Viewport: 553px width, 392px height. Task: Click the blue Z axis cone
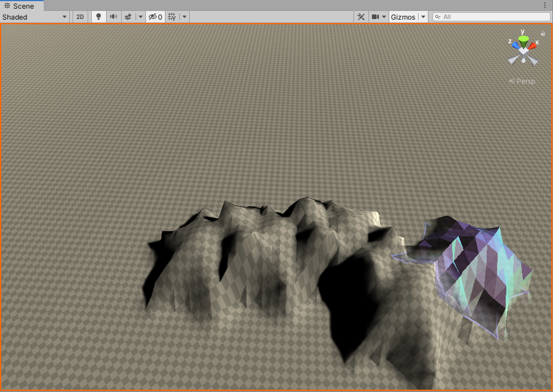(516, 46)
